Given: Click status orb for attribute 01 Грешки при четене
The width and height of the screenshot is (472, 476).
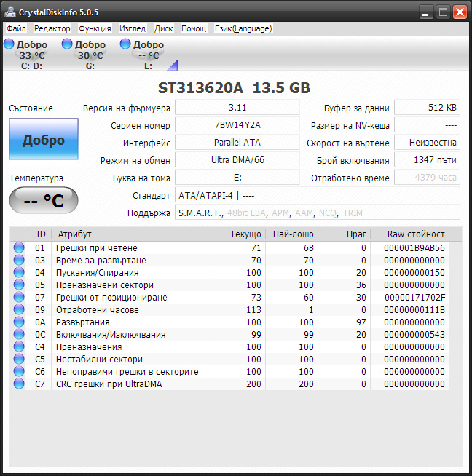Looking at the screenshot, I should point(19,247).
